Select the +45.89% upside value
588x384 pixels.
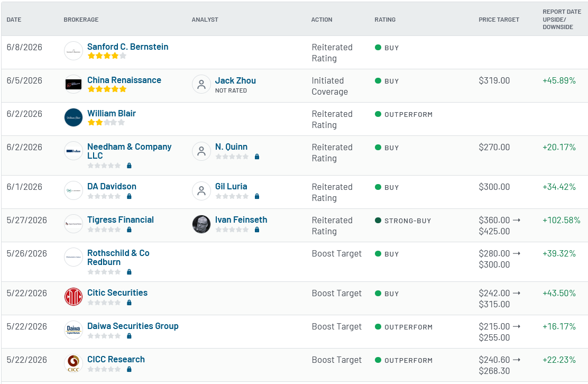[x=559, y=80]
